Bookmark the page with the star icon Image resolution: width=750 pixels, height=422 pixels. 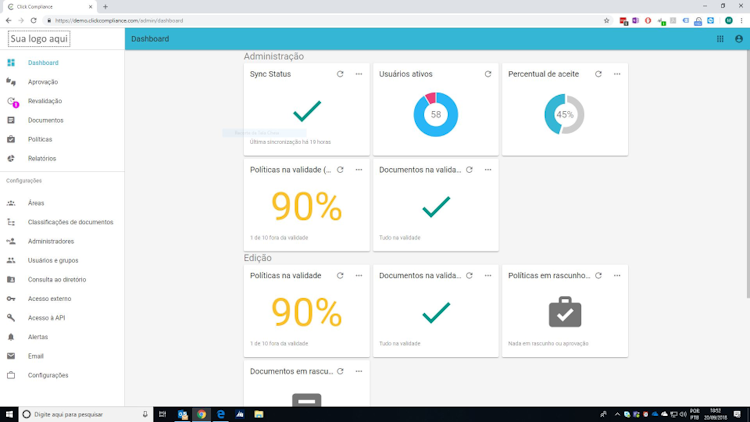click(x=607, y=21)
